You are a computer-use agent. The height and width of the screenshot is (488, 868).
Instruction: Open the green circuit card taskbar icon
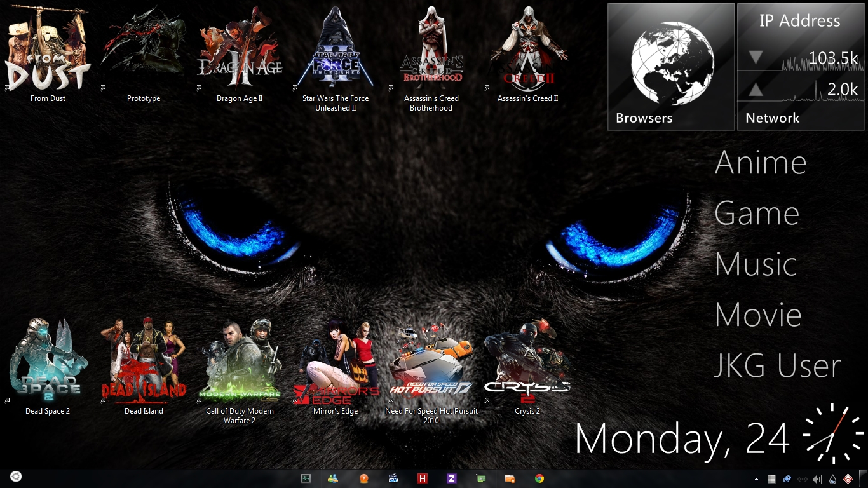[481, 479]
